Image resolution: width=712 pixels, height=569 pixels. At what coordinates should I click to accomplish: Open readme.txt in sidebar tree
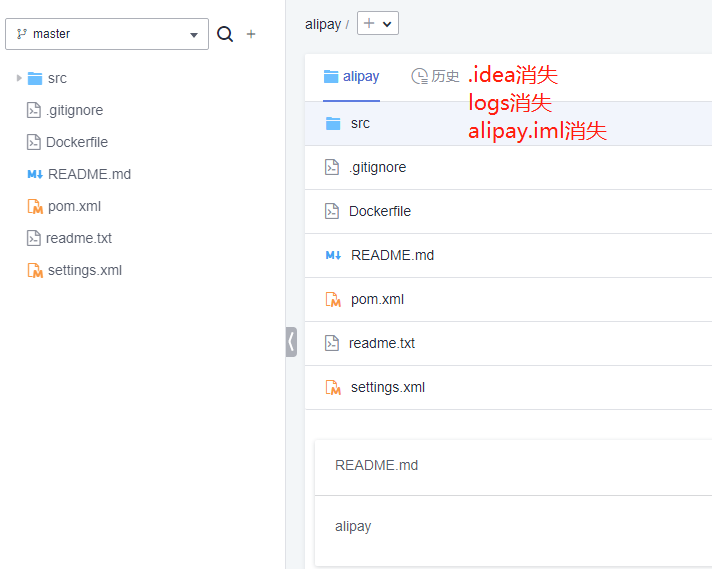coord(79,238)
